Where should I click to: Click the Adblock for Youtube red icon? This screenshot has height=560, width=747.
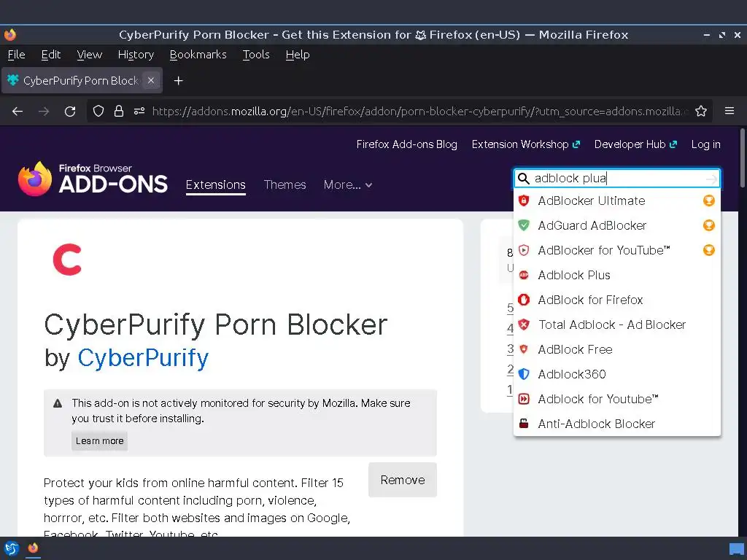point(524,399)
